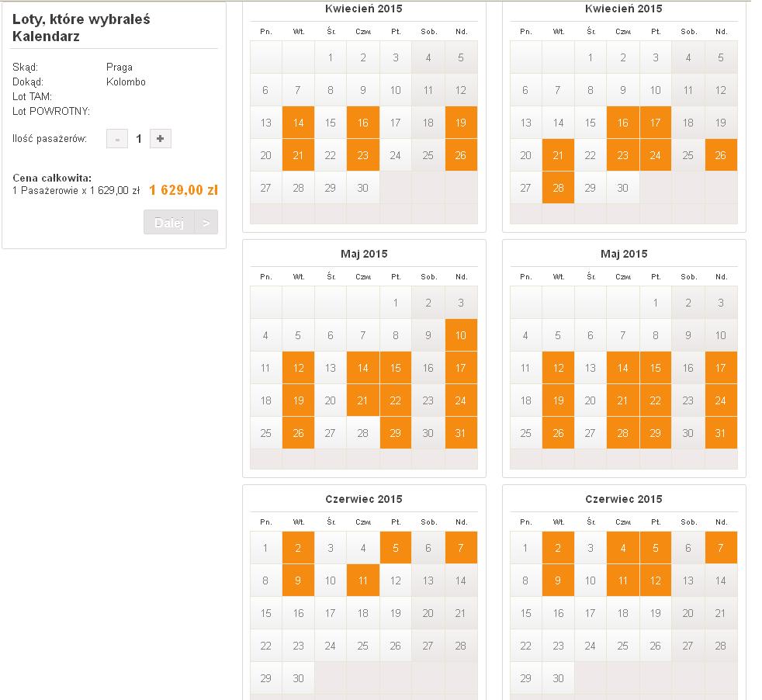Select June 5 in left Czerwiec calendar
Viewport: 762px width, 700px height.
[396, 548]
